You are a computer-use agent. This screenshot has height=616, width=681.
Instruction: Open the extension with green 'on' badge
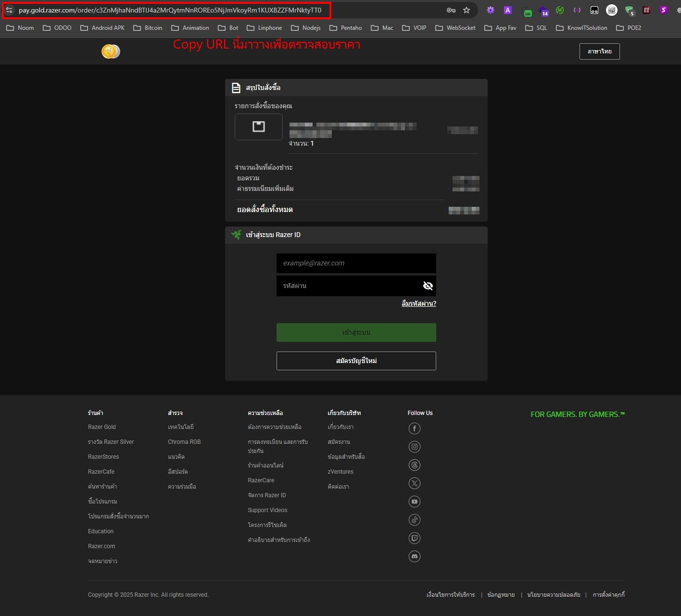(527, 12)
